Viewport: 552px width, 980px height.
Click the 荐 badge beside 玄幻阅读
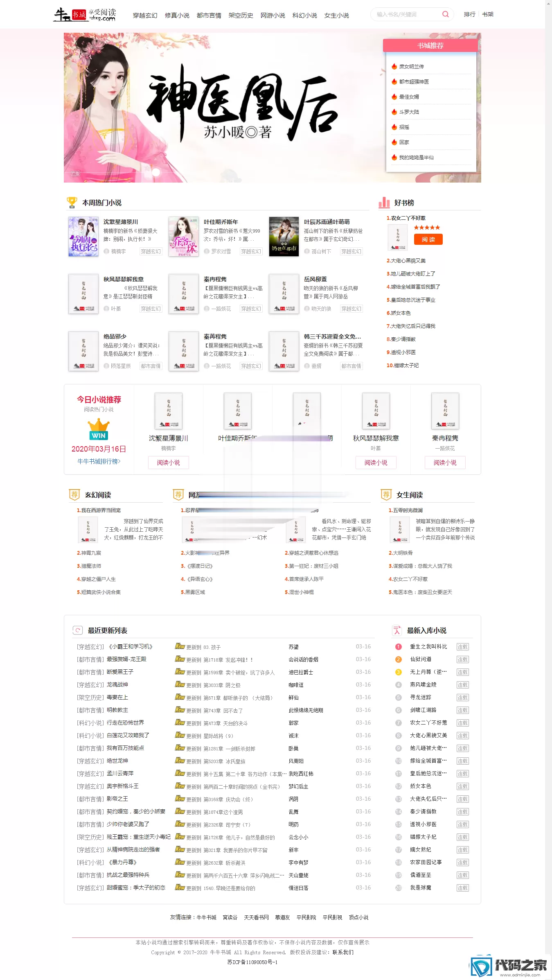(x=74, y=495)
